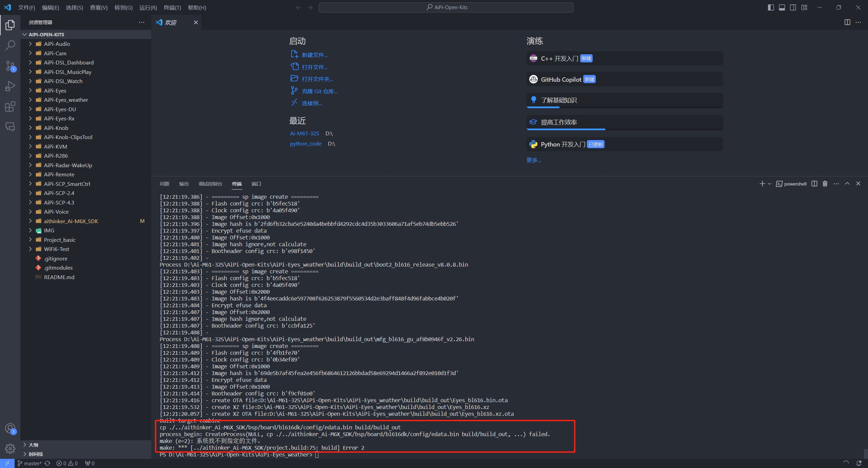868x468 pixels.
Task: Open notifications bell in status bar
Action: 859,463
